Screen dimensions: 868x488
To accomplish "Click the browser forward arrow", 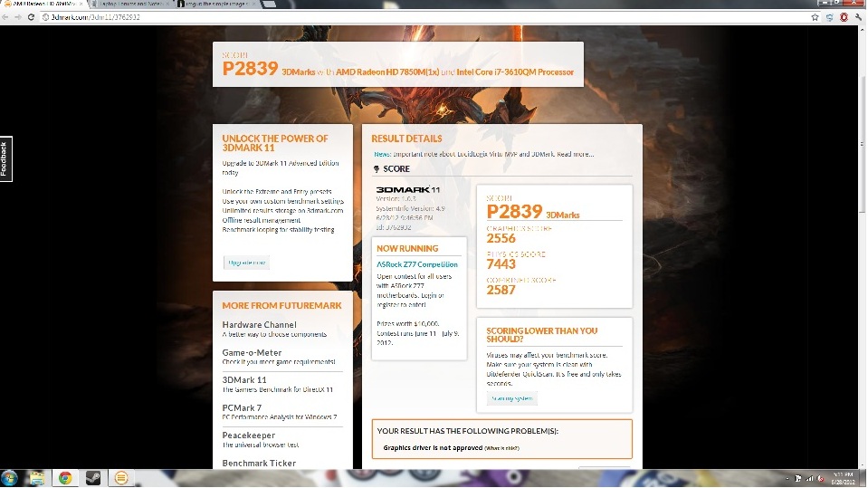I will pyautogui.click(x=18, y=17).
